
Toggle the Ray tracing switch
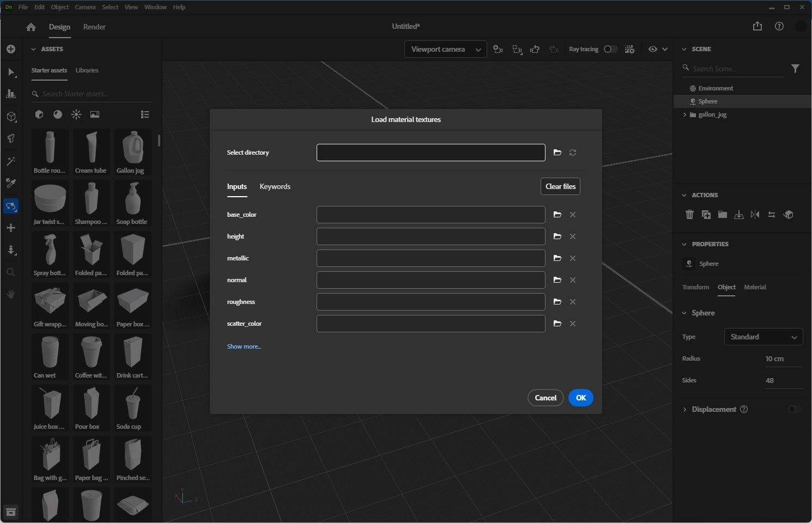610,49
